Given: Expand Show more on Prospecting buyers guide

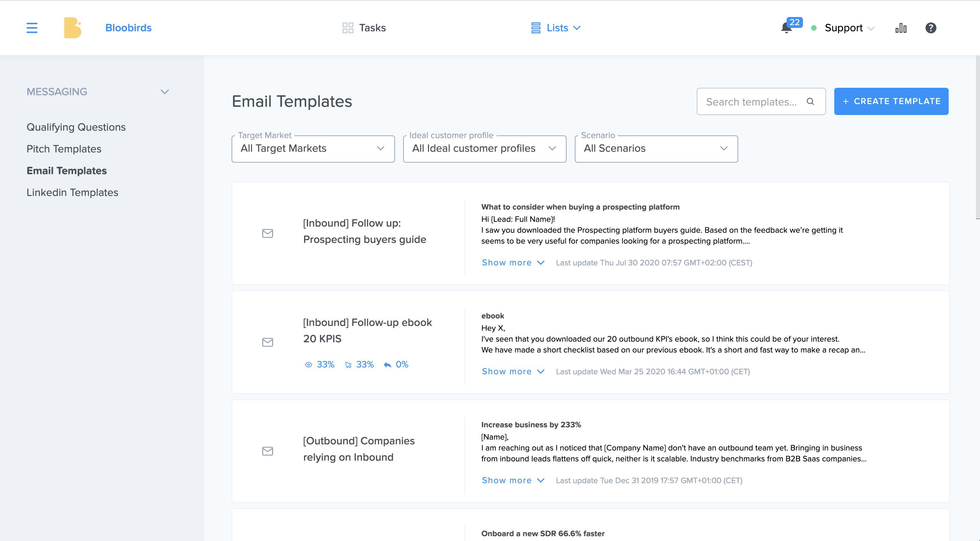Looking at the screenshot, I should [513, 263].
